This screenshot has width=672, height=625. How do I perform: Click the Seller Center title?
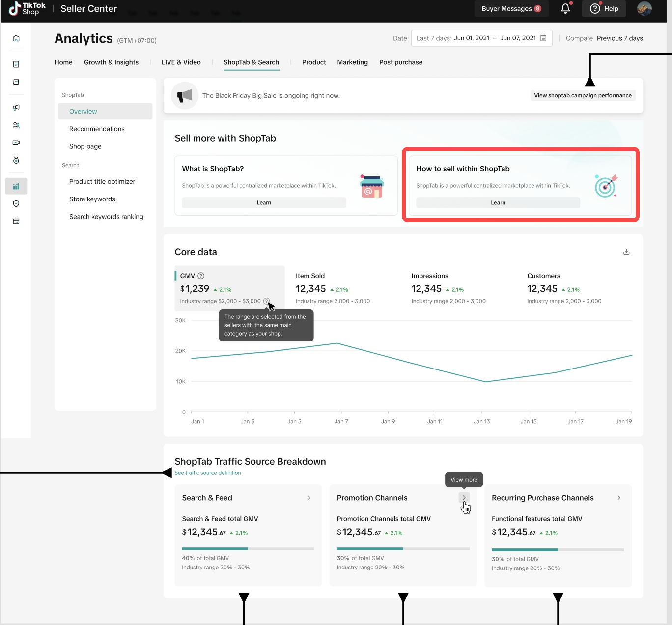coord(89,9)
